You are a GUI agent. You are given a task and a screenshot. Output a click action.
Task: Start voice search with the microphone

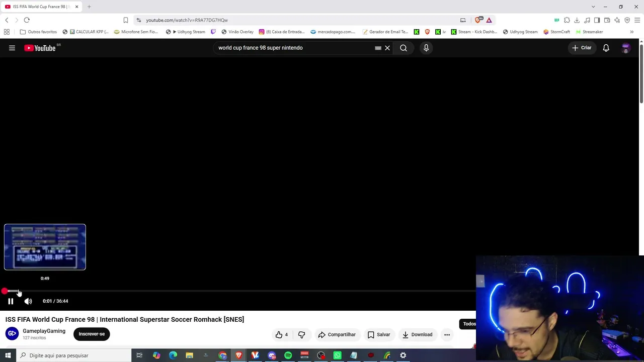pyautogui.click(x=426, y=48)
